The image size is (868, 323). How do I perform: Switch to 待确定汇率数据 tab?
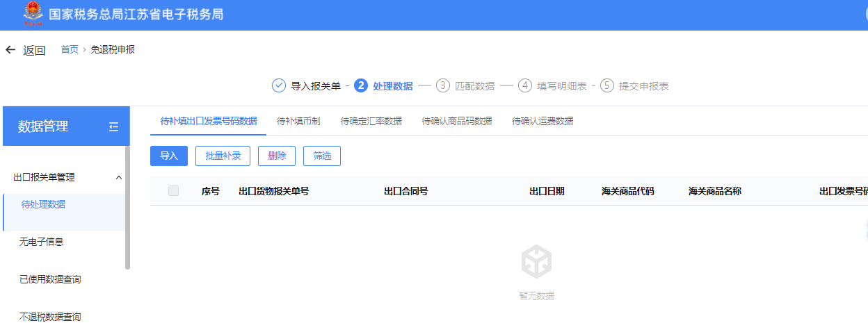click(371, 121)
